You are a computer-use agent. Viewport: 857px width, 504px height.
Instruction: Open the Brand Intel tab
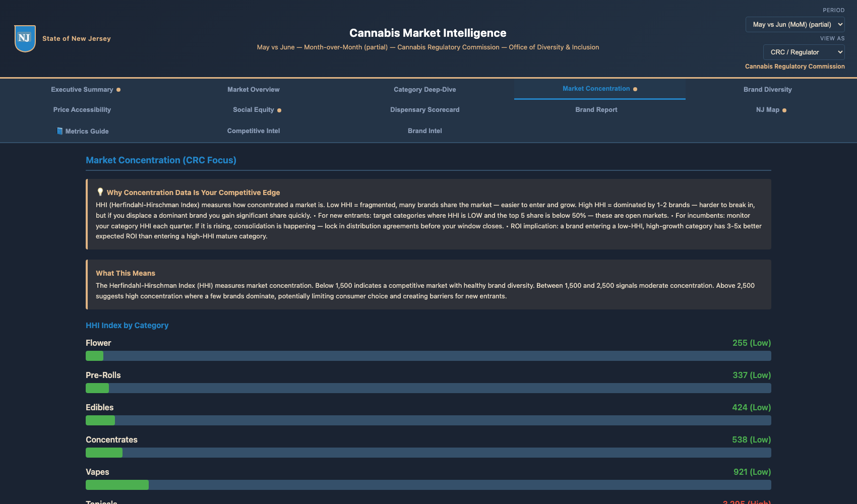(425, 131)
